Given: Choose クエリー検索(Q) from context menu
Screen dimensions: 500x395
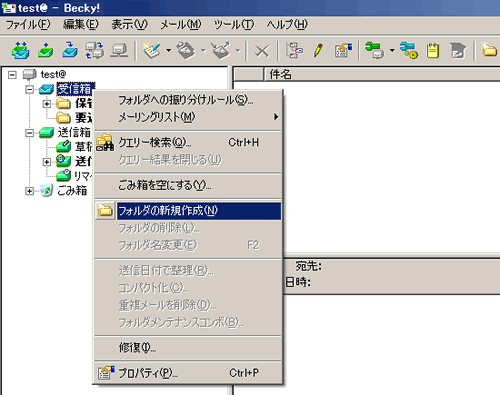Looking at the screenshot, I should [x=188, y=143].
